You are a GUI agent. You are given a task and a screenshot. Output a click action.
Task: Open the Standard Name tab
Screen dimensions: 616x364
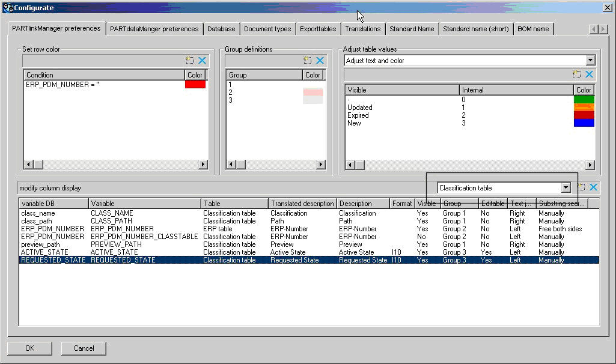click(412, 29)
